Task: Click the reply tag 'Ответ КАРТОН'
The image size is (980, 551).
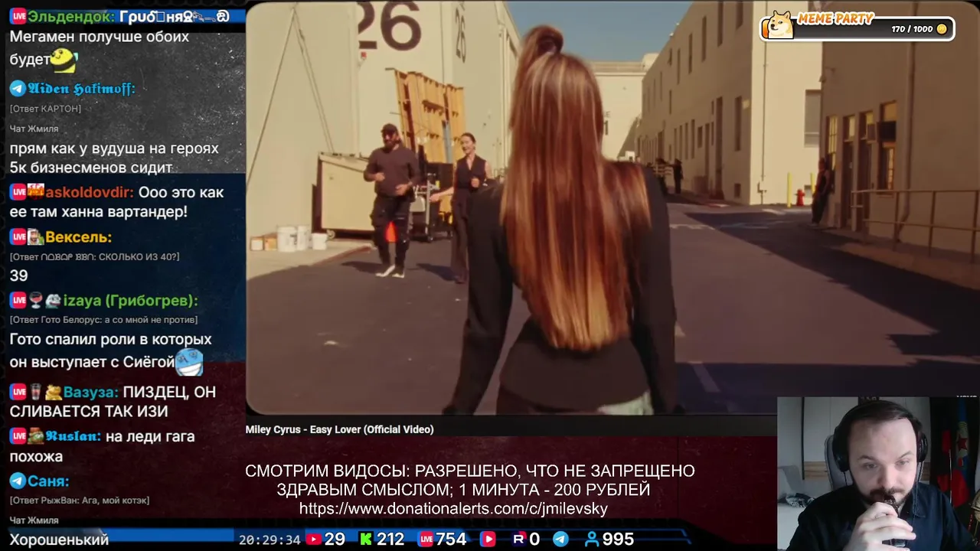Action: point(45,109)
